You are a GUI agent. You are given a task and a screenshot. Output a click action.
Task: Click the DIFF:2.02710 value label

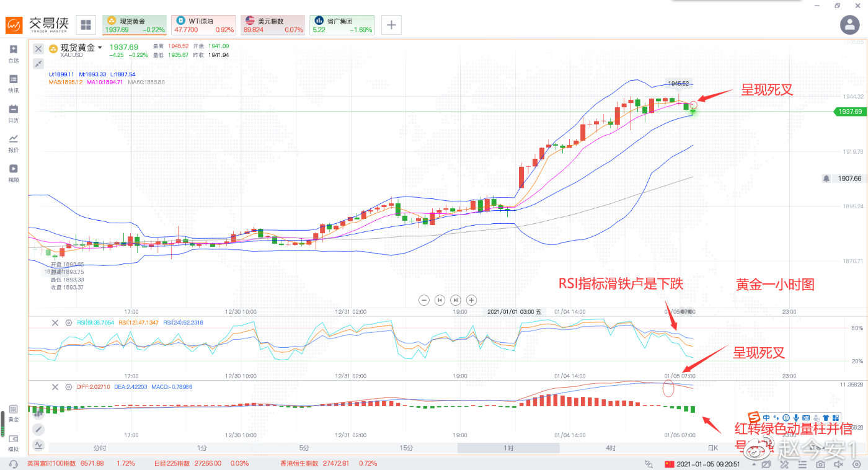coord(94,387)
